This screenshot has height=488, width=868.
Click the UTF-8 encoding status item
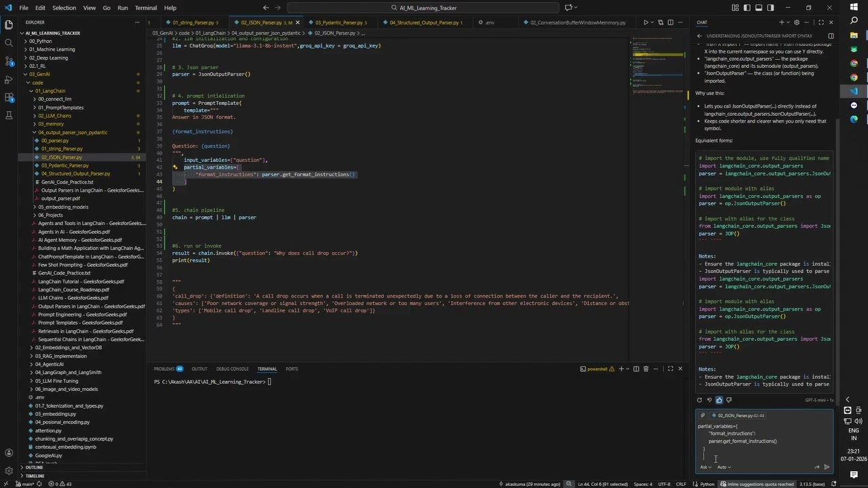coord(664,484)
